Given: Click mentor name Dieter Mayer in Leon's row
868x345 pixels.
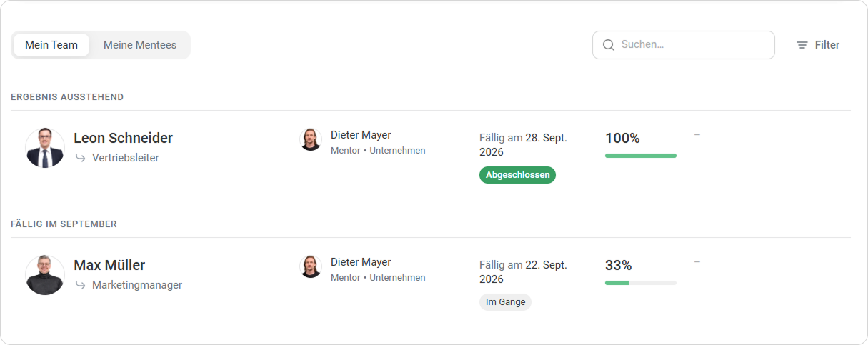Looking at the screenshot, I should (361, 135).
